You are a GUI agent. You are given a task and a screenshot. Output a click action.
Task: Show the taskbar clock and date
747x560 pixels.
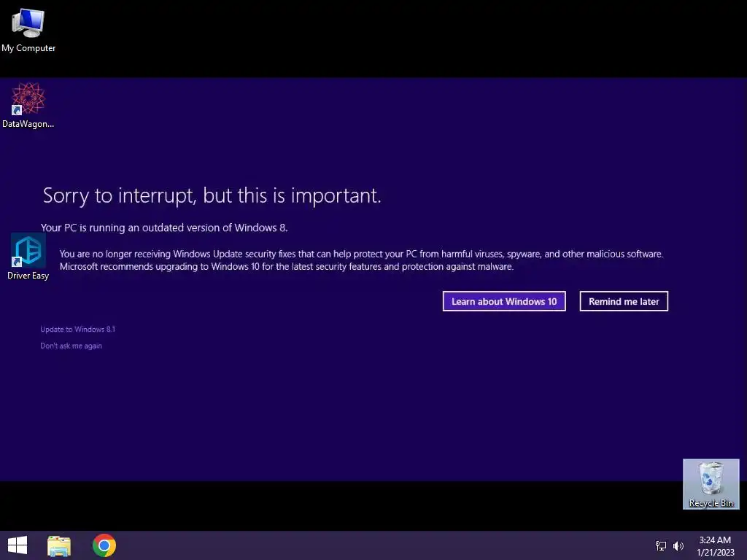(x=715, y=545)
